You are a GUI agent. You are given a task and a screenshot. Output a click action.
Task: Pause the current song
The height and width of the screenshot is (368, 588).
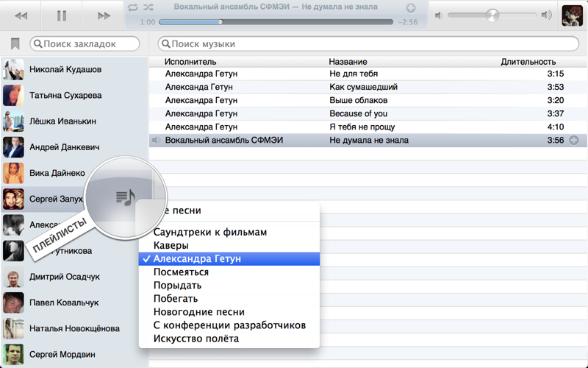pyautogui.click(x=62, y=15)
